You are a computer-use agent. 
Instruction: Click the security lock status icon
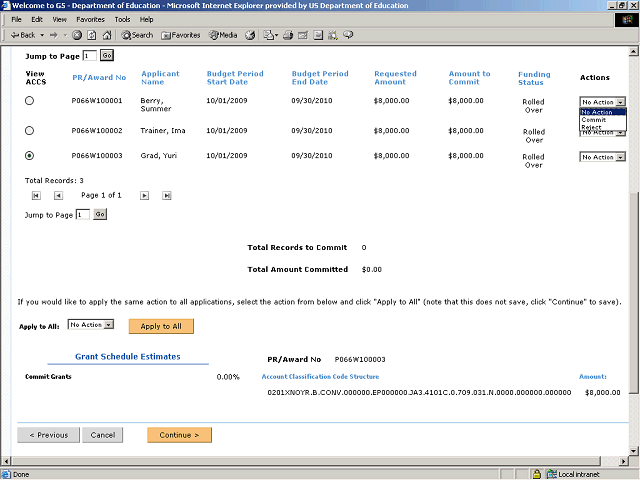click(x=537, y=474)
